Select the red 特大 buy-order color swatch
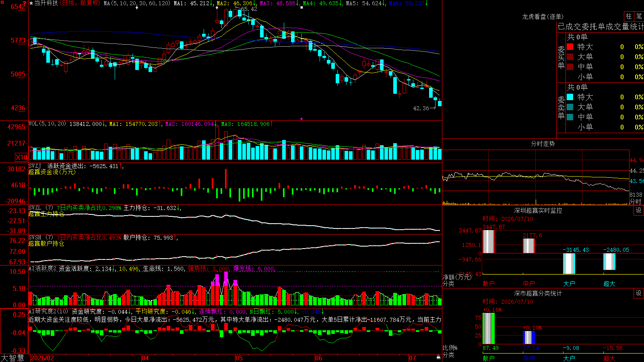The image size is (644, 362). [x=570, y=47]
